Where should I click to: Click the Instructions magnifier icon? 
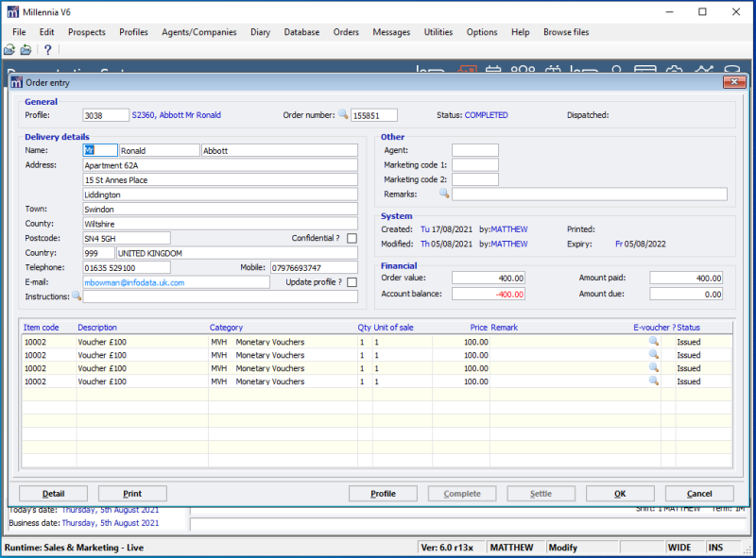tap(77, 297)
